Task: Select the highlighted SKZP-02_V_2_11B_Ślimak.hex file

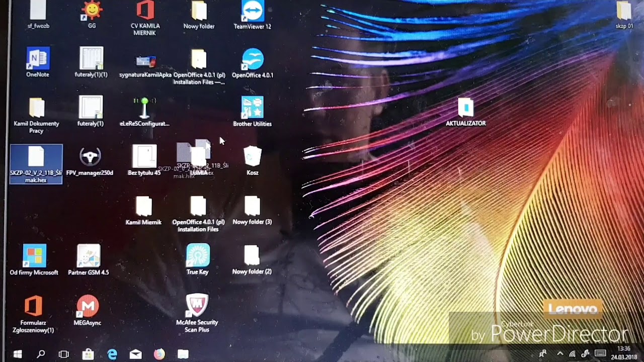Action: 36,164
